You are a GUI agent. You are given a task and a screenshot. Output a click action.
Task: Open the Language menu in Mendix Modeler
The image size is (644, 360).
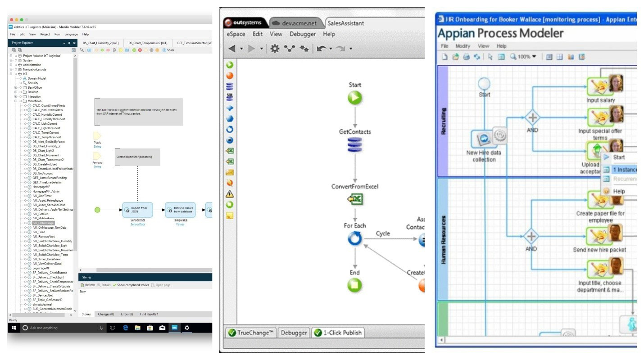pos(71,34)
